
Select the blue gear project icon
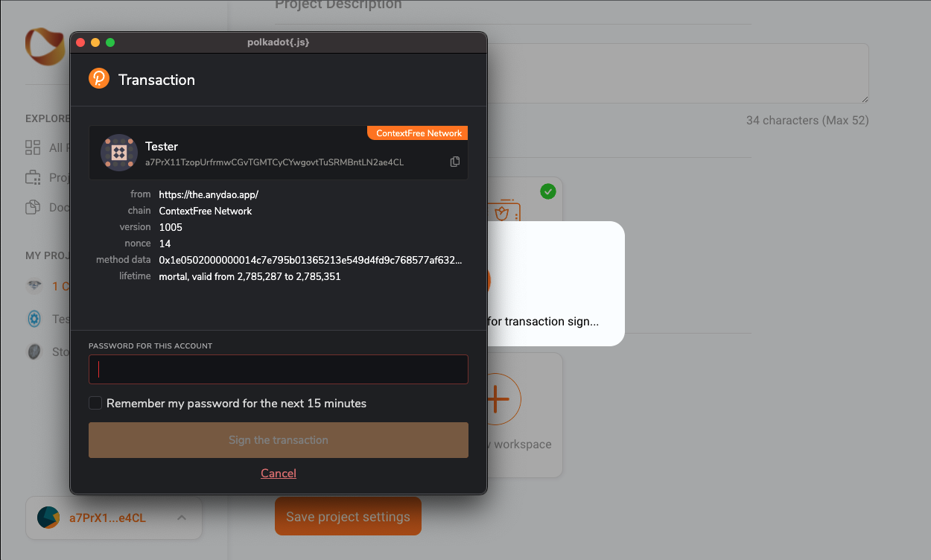pos(34,319)
